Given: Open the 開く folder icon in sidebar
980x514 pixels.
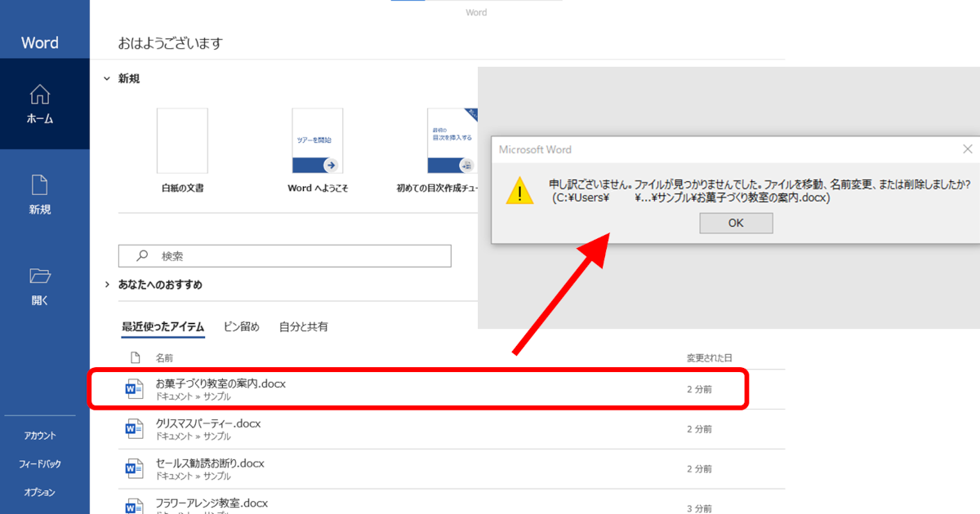Looking at the screenshot, I should coord(40,276).
